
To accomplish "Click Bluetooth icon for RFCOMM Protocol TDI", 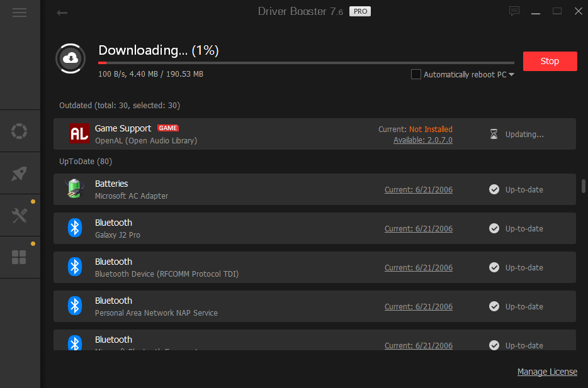I will [75, 267].
